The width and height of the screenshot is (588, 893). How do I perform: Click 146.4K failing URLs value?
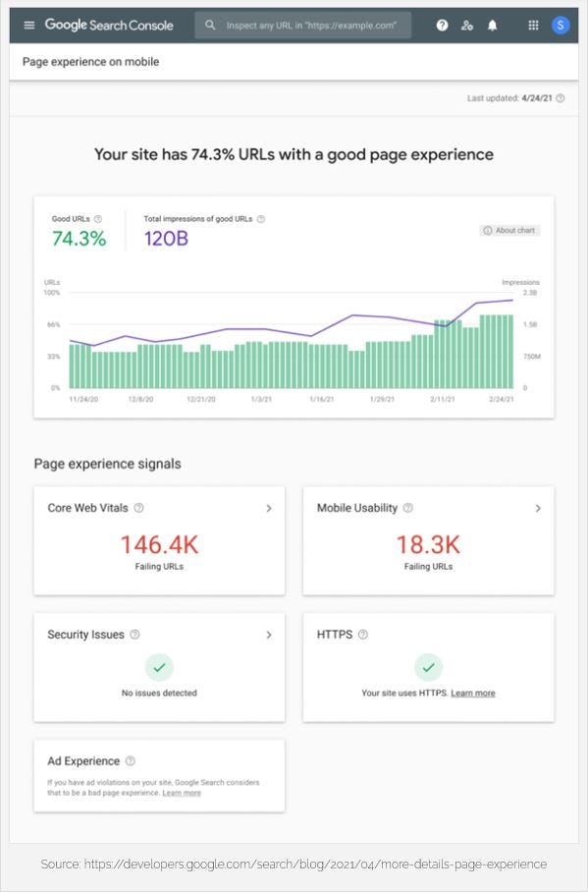[x=159, y=545]
